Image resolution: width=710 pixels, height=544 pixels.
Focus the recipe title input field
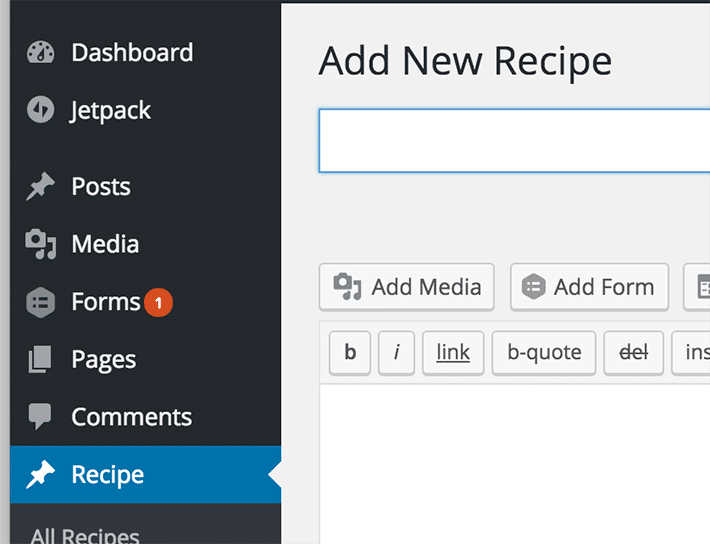pyautogui.click(x=514, y=141)
